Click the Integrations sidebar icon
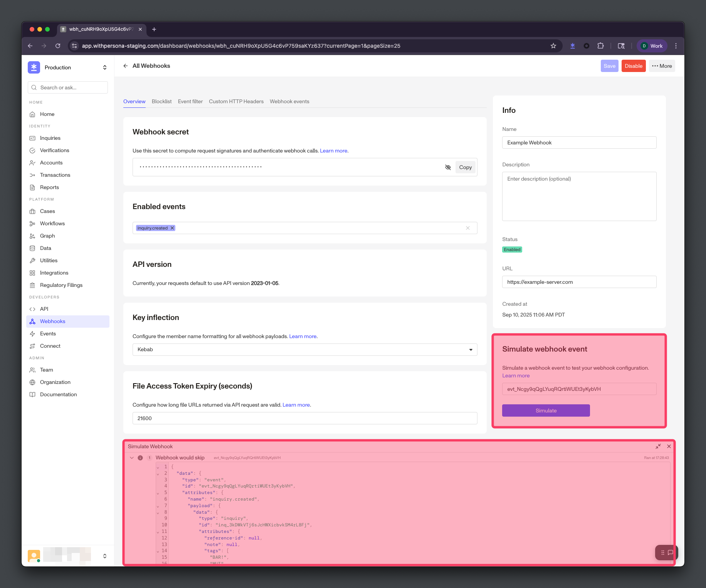 pos(33,273)
